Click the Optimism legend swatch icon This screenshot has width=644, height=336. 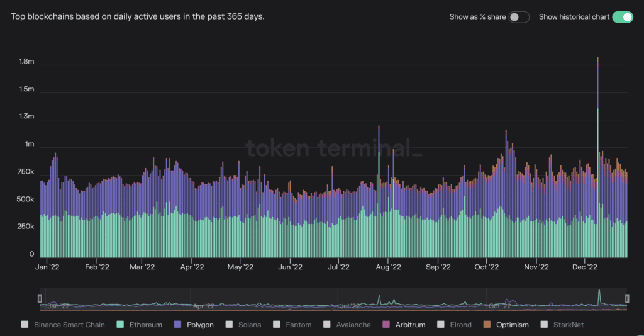pyautogui.click(x=487, y=325)
